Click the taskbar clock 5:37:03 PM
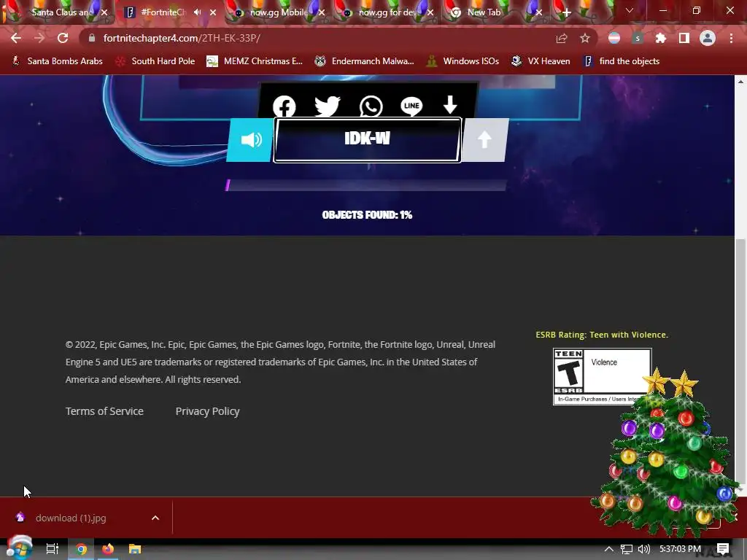This screenshot has width=747, height=560. (x=681, y=548)
